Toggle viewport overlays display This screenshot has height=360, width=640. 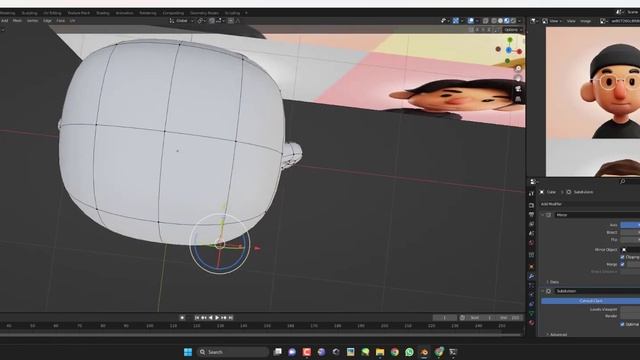tap(471, 20)
